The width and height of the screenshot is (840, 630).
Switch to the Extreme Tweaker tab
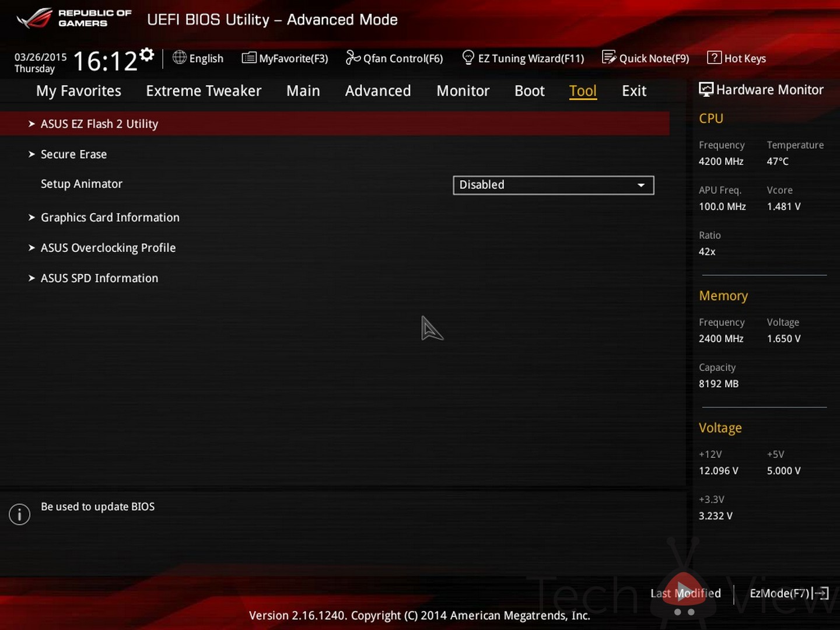click(x=204, y=91)
